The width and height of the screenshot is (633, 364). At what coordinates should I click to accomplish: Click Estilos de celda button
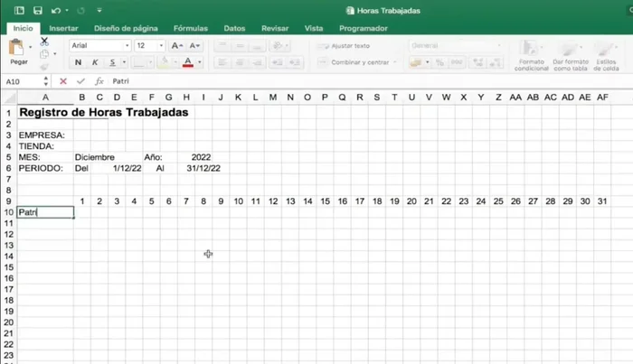(x=606, y=56)
